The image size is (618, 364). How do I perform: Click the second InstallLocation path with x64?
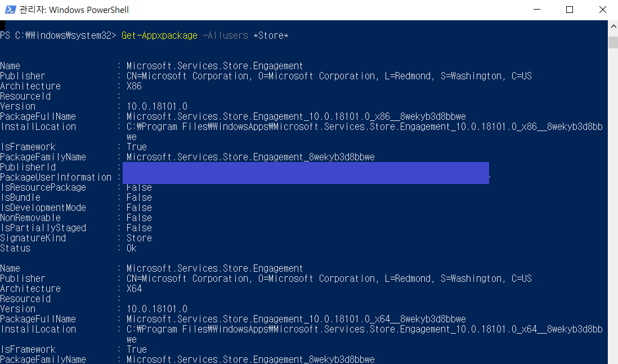pyautogui.click(x=365, y=334)
